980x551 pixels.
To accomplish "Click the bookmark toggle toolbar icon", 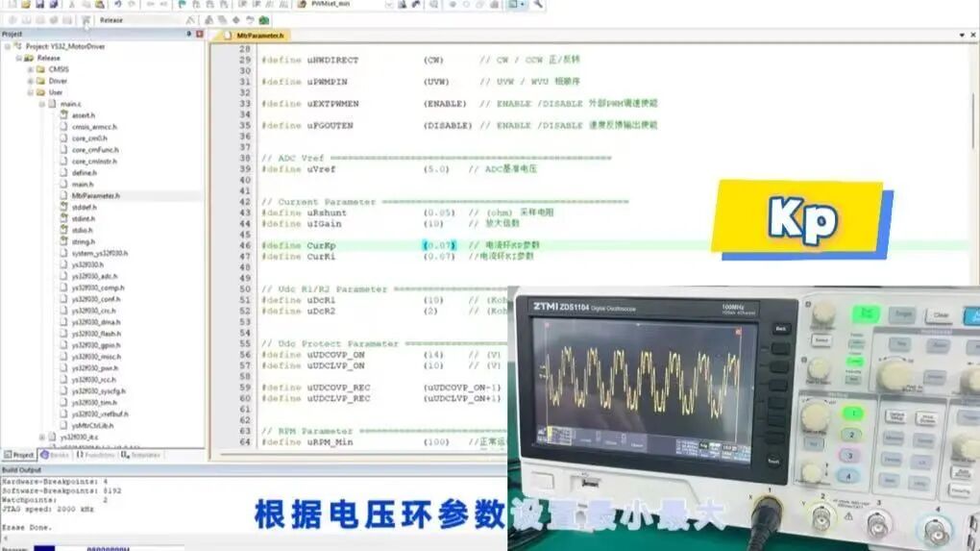I will (x=182, y=5).
